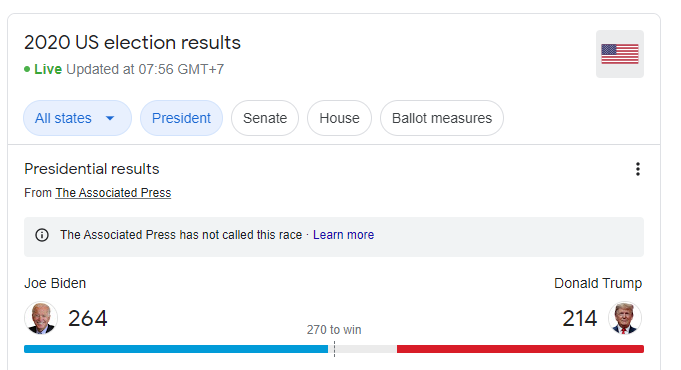The height and width of the screenshot is (370, 681).
Task: Open the Ballot measures tab
Action: click(x=442, y=118)
